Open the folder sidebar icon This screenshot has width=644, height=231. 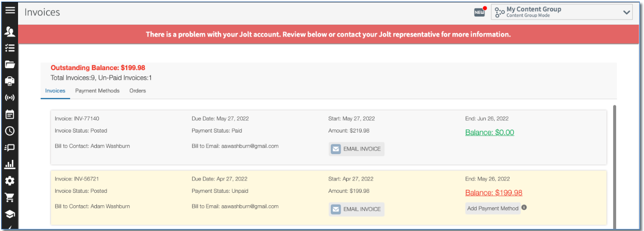(10, 64)
